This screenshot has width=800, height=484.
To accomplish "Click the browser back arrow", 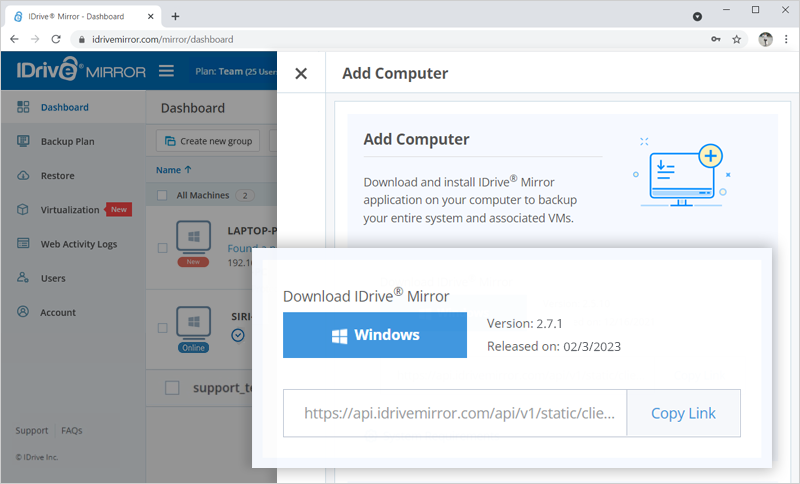I will (x=14, y=39).
